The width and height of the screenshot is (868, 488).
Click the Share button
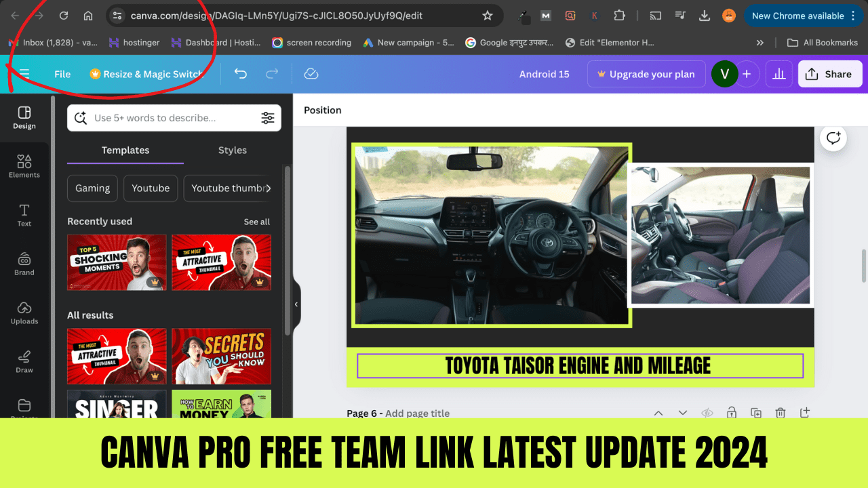pyautogui.click(x=830, y=75)
